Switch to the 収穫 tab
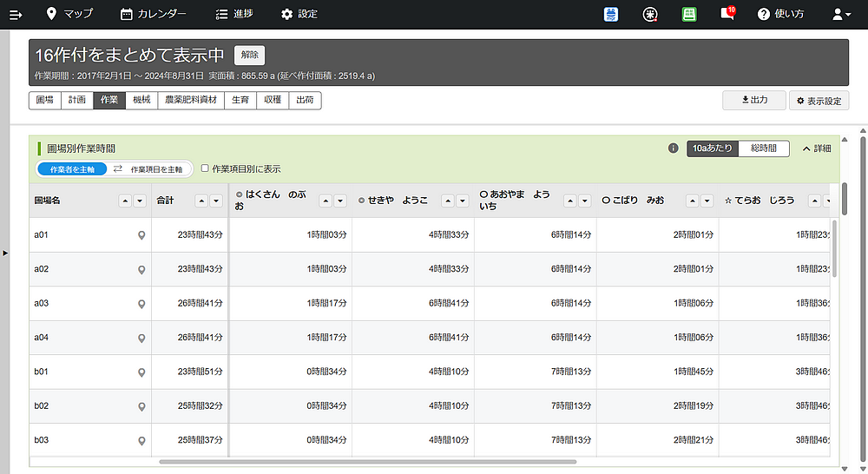 (x=273, y=101)
